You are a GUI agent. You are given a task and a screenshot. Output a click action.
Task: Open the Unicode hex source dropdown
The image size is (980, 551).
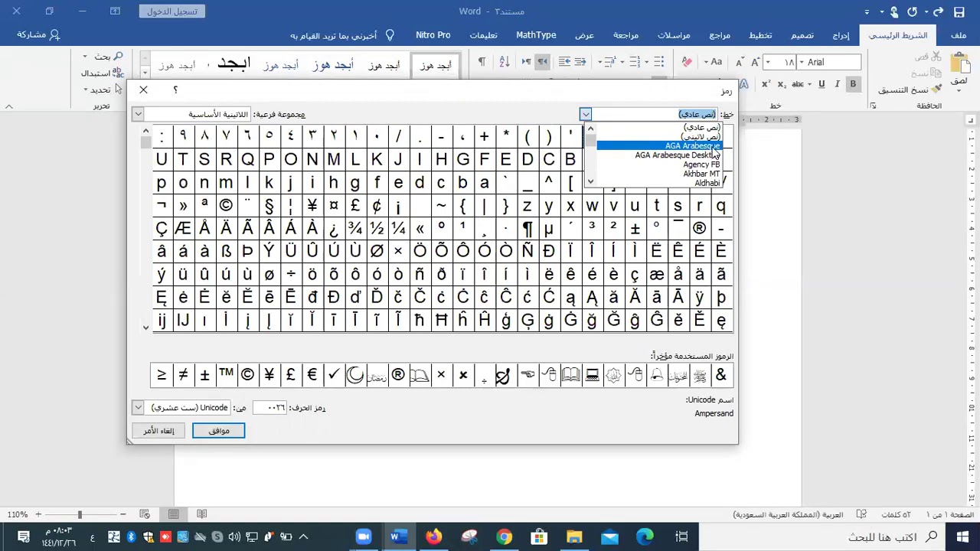pyautogui.click(x=138, y=408)
